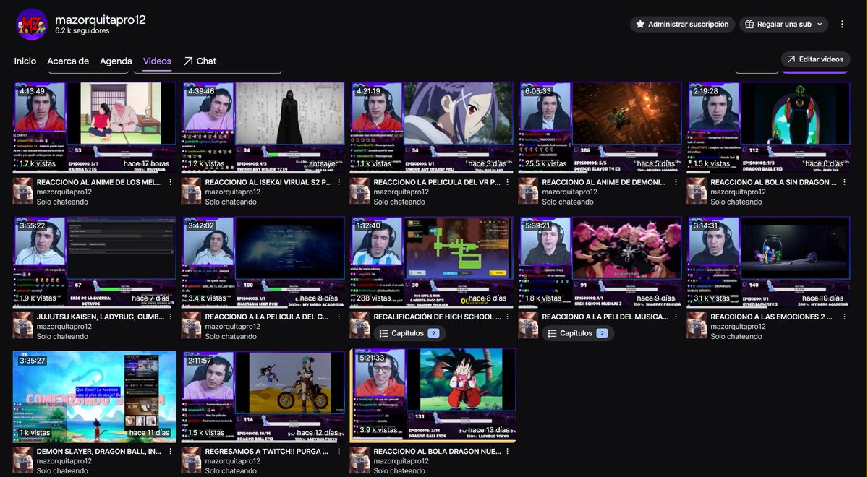Click 6.2 k seguidores text
The image size is (868, 477).
82,31
